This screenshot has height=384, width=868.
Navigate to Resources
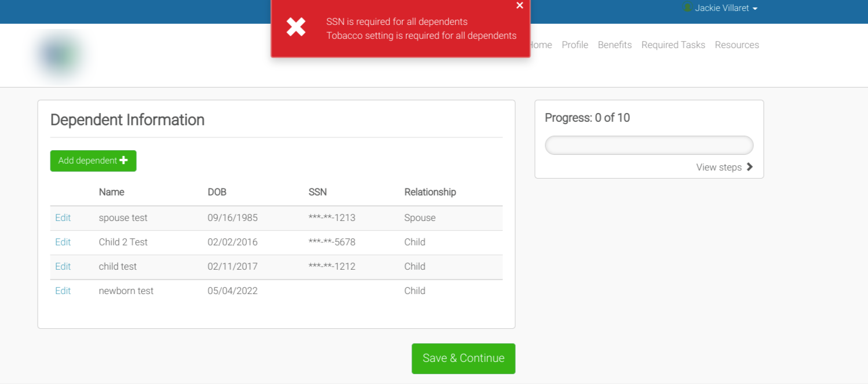(x=736, y=45)
